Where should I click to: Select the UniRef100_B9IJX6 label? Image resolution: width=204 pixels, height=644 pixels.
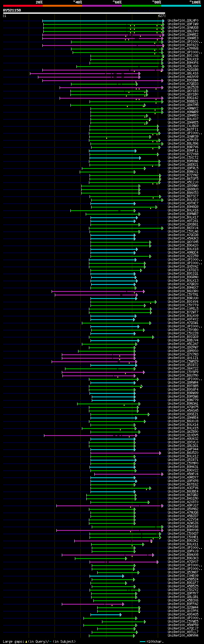click(x=183, y=56)
